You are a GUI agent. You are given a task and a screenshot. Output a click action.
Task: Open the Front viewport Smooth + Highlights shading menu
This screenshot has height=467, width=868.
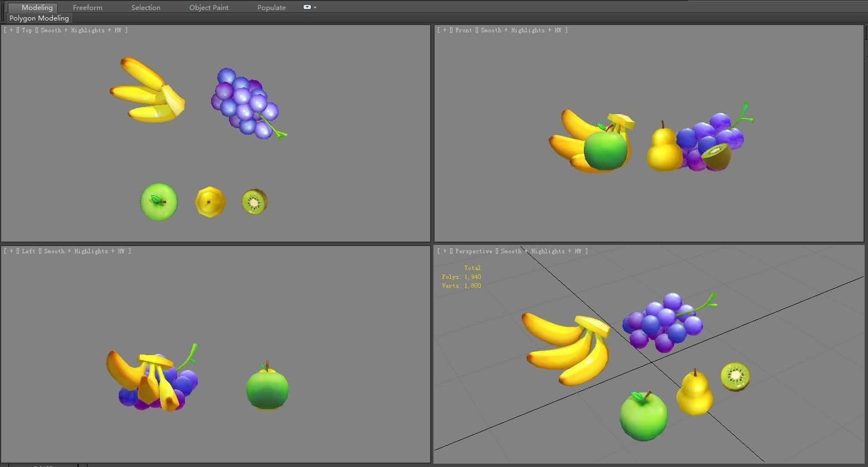click(521, 30)
